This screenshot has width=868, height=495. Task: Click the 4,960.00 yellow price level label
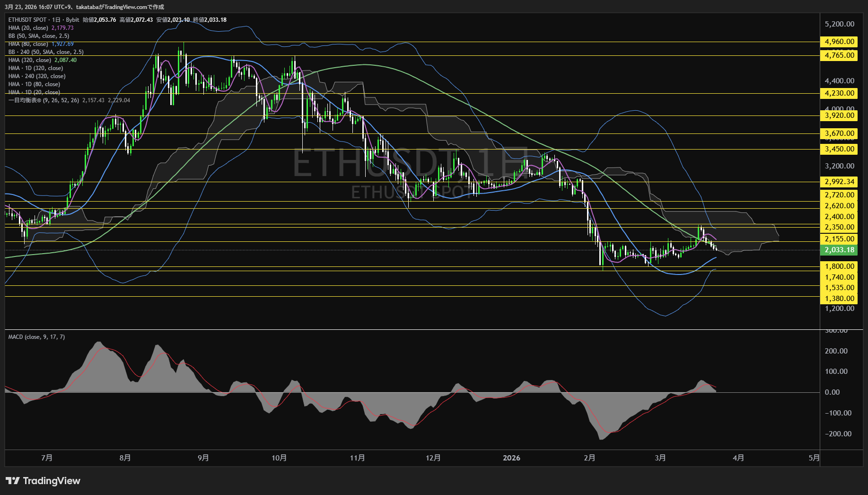(x=839, y=42)
